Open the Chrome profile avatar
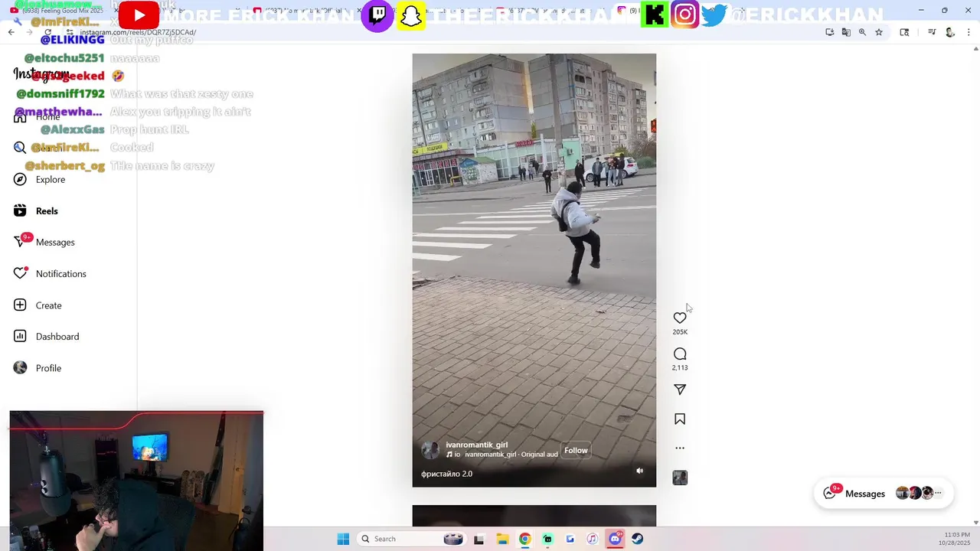The height and width of the screenshot is (551, 980). point(950,32)
